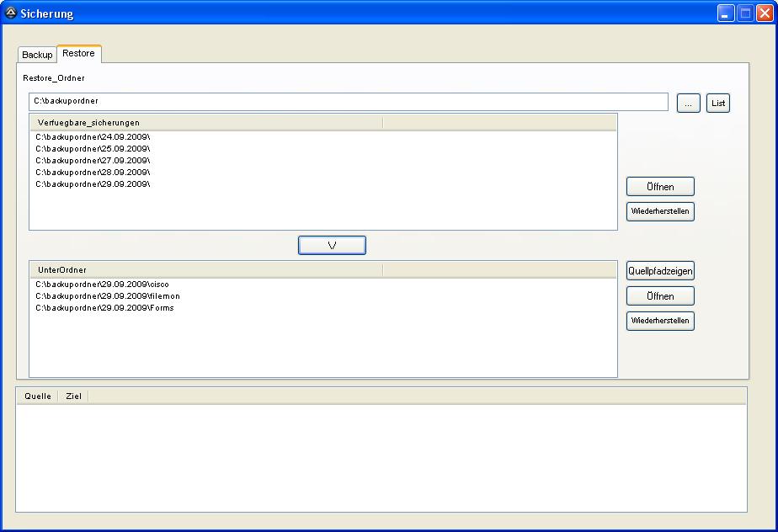The image size is (778, 532).
Task: Switch to the Backup tab
Action: pyautogui.click(x=37, y=55)
